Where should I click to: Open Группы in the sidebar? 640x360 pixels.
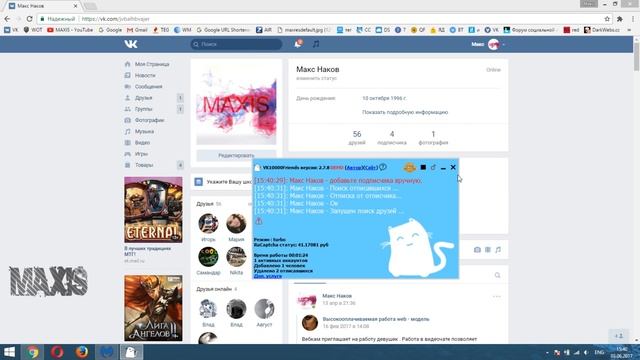[143, 109]
